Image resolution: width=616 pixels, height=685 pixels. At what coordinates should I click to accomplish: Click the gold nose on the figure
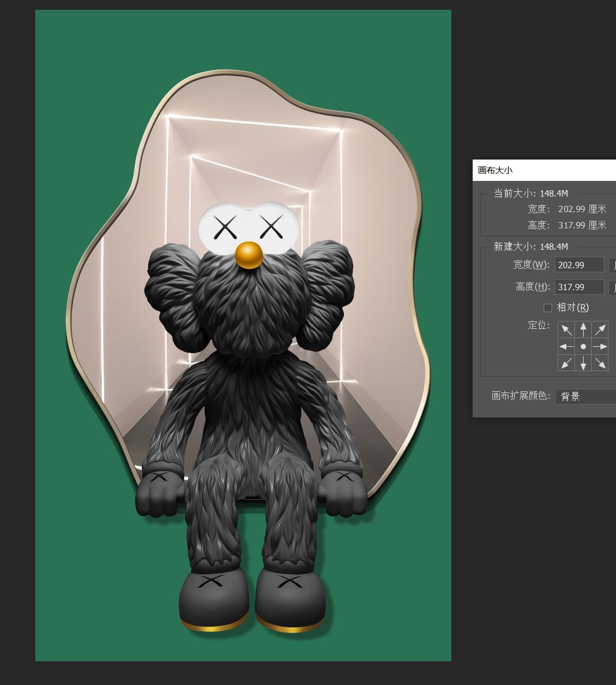[x=249, y=255]
